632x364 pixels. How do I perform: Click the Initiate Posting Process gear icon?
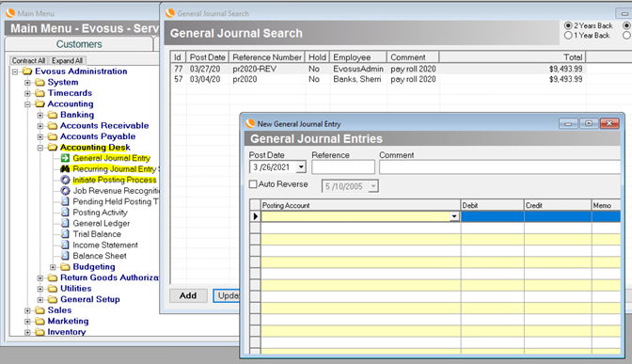[65, 180]
